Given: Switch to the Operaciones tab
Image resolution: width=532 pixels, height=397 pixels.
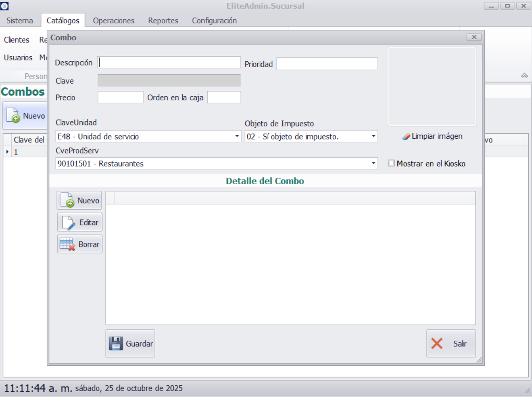Looking at the screenshot, I should (113, 20).
